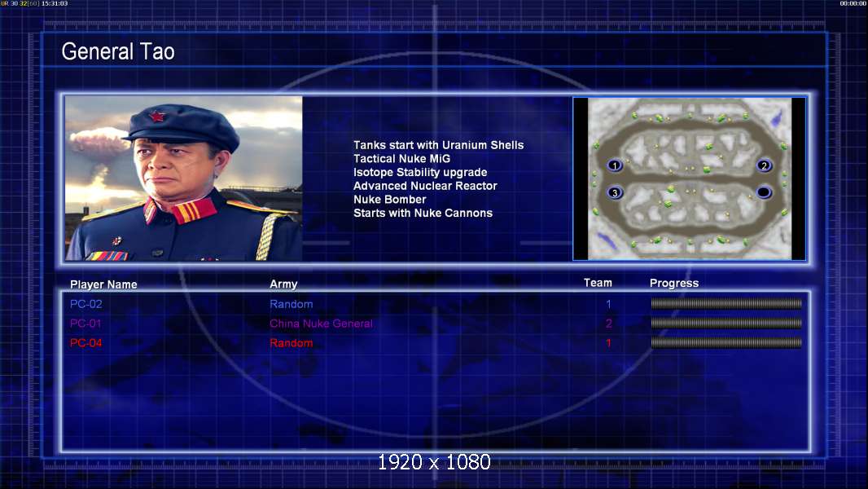
Task: Click the Army column header
Action: coord(283,284)
